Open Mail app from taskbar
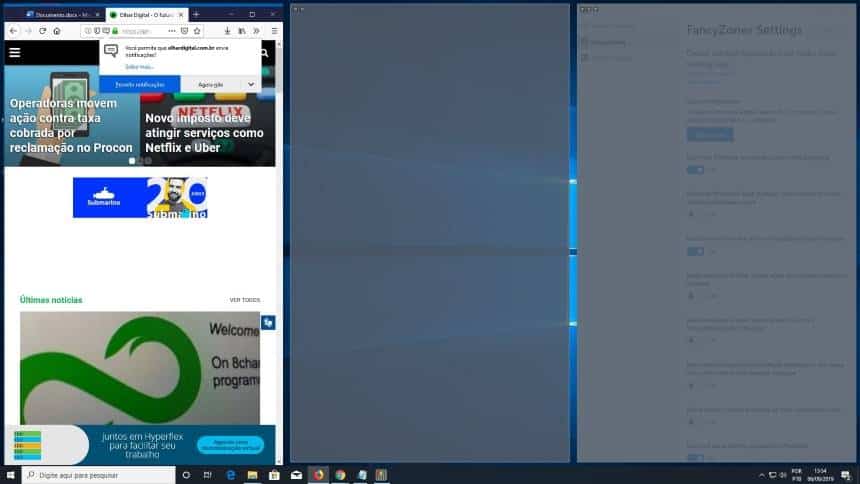 [x=296, y=475]
